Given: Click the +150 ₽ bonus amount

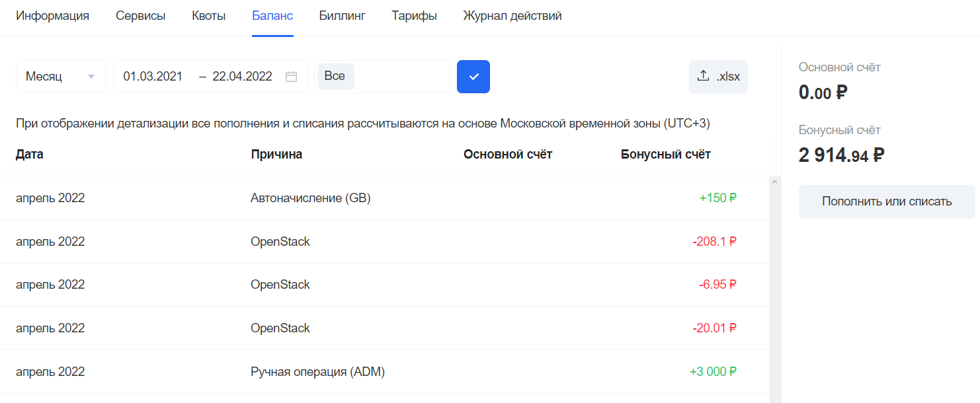Looking at the screenshot, I should (718, 198).
